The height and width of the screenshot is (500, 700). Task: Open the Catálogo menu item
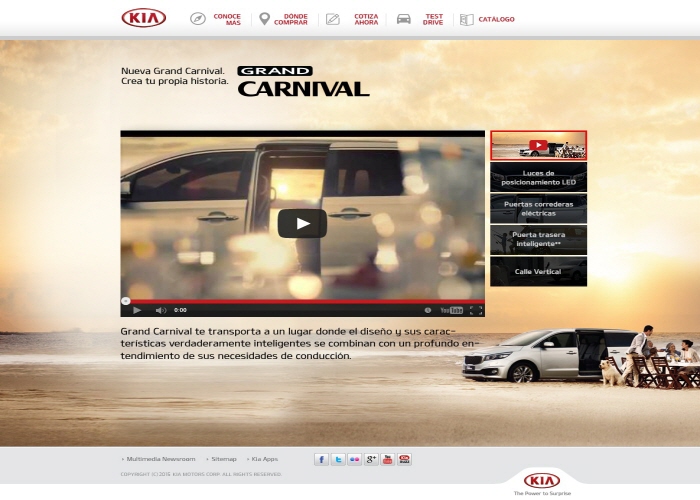(496, 19)
